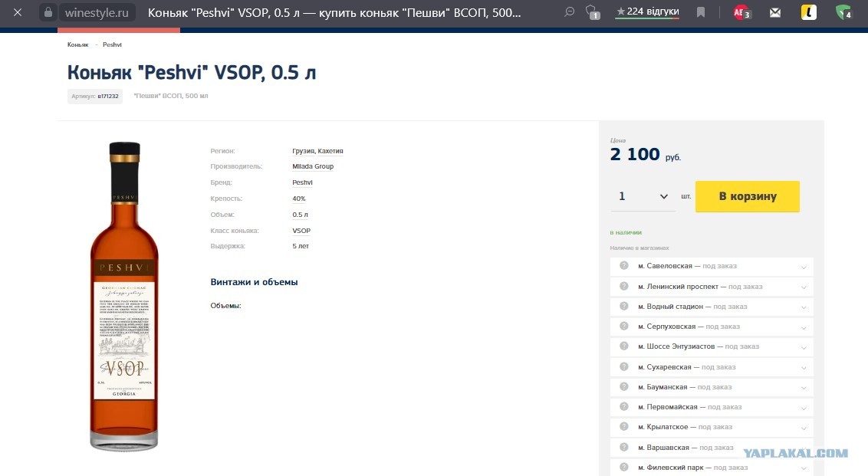Click the padlock site security icon
This screenshot has height=476, width=868.
(x=48, y=12)
